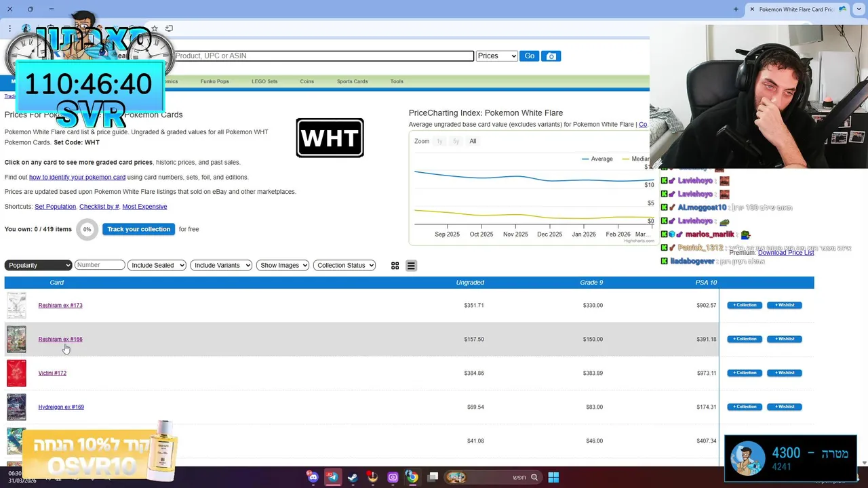Add Victini #172 to Wishlist
The width and height of the screenshot is (868, 488).
point(785,373)
